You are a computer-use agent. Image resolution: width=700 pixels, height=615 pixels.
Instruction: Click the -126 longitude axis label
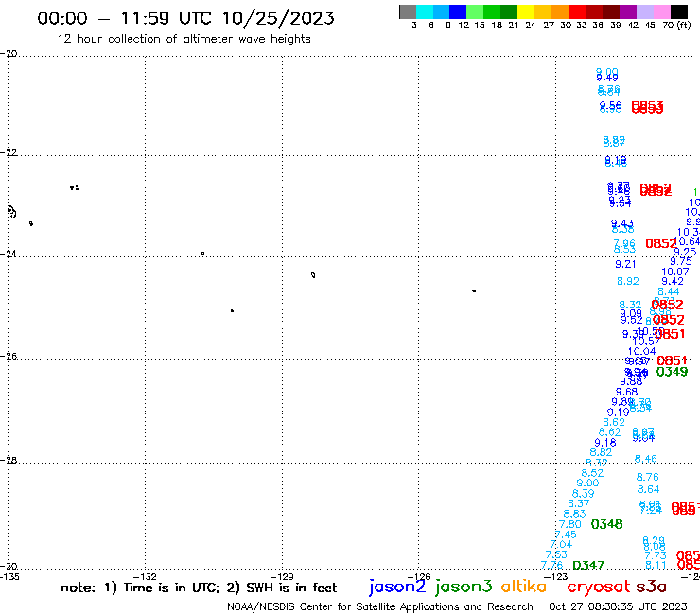[419, 576]
